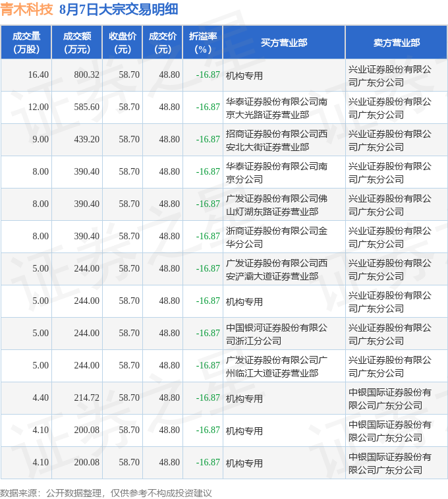This screenshot has width=448, height=499.
Task: Select the title 青木科技 in orange
Action: pyautogui.click(x=26, y=9)
